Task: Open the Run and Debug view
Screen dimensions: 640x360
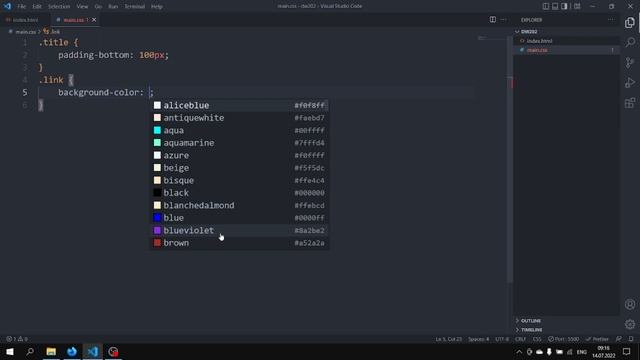Action: (630, 82)
